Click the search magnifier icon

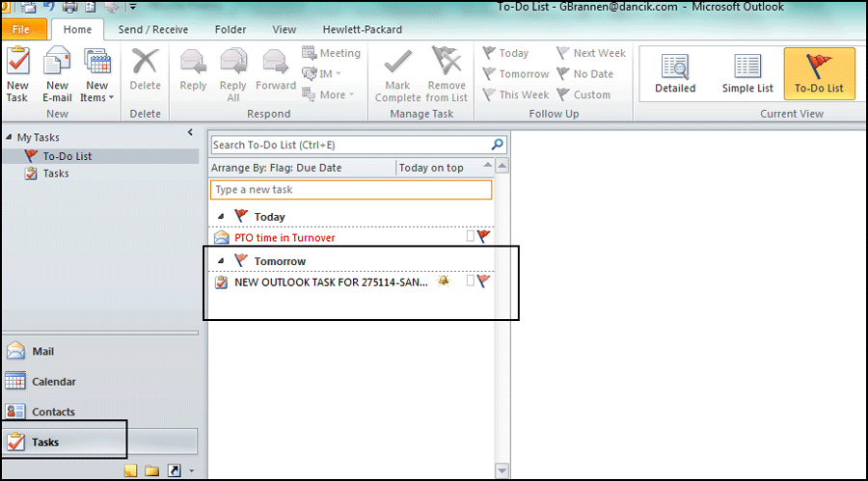(498, 145)
